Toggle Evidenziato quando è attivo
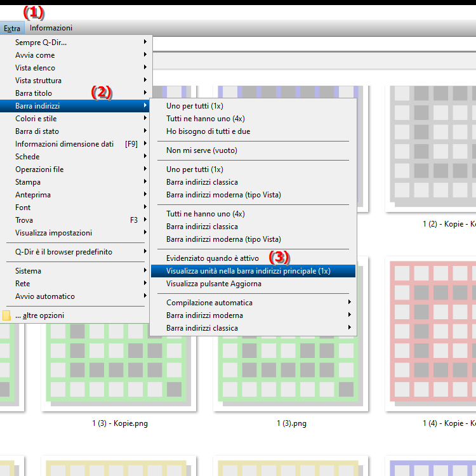476x476 pixels. (253, 258)
